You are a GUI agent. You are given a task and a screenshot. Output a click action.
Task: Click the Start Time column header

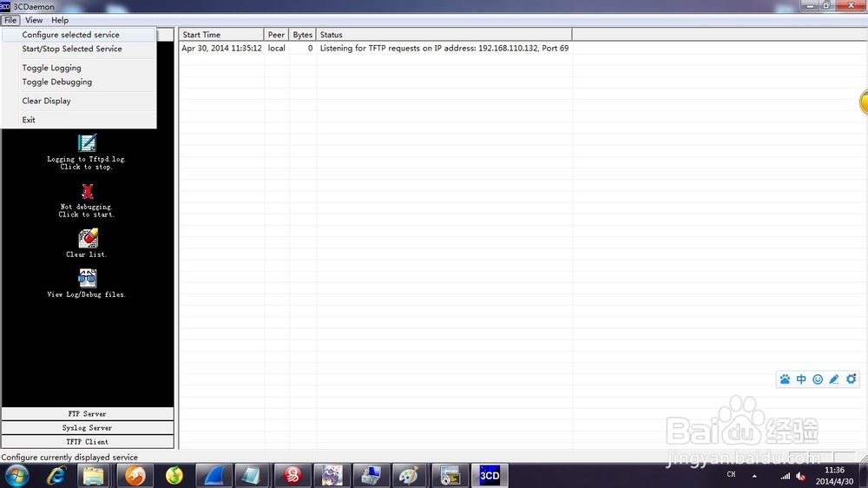point(221,35)
